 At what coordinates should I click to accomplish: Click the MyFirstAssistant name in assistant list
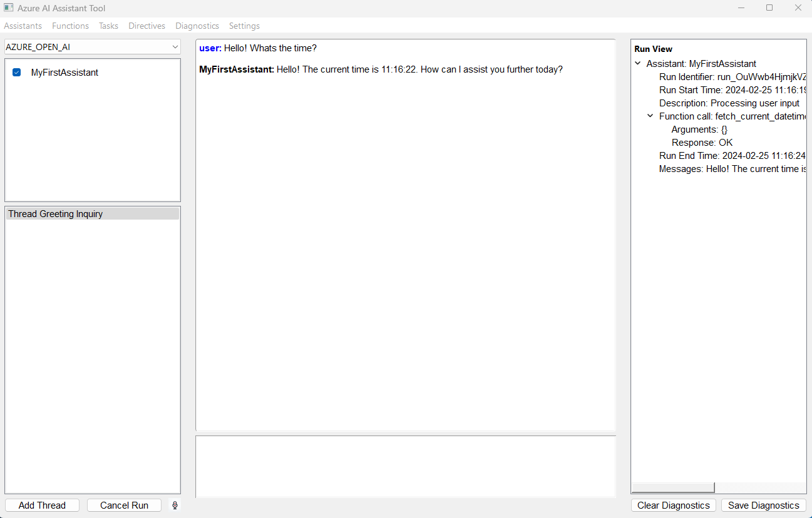[x=64, y=73]
